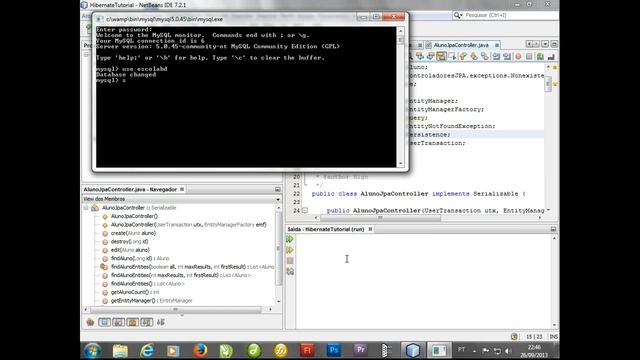This screenshot has height=360, width=640.
Task: Open Adobe Flash from the taskbar
Action: coord(307,350)
